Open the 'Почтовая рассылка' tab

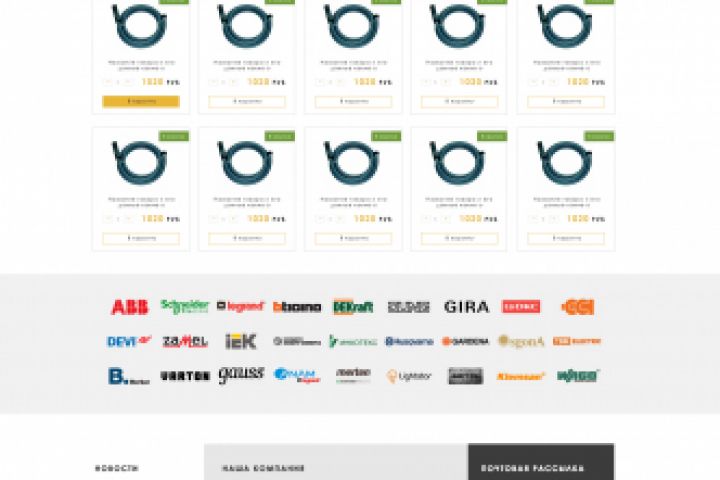532,469
